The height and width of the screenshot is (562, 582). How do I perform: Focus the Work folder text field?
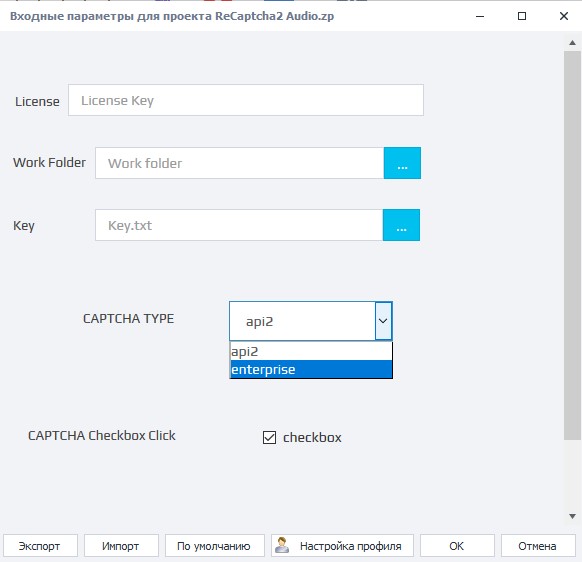pos(239,163)
